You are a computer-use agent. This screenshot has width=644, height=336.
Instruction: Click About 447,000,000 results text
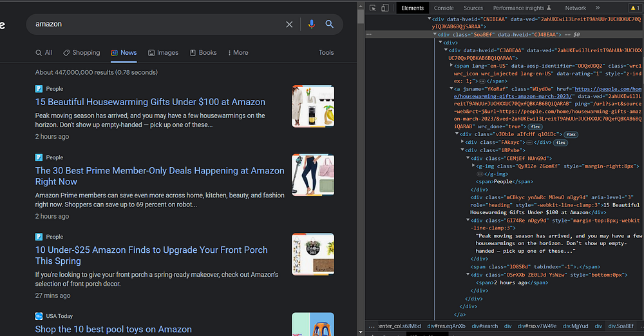pos(96,72)
